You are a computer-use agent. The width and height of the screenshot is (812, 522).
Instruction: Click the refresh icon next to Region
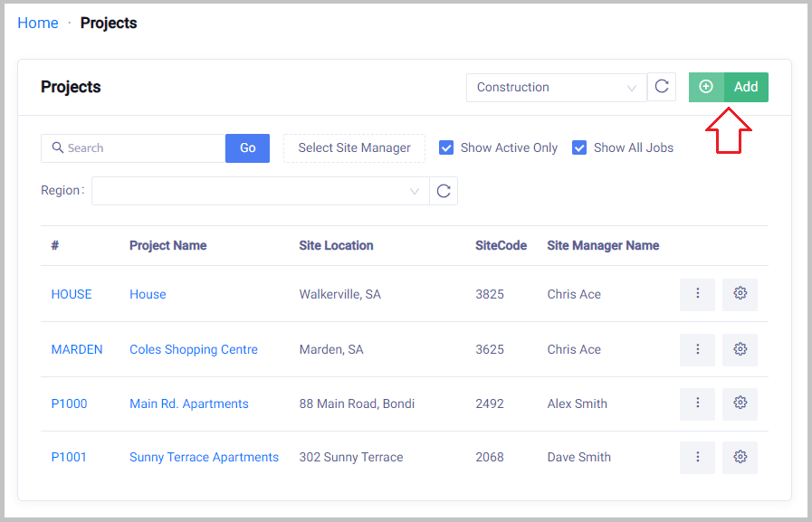444,191
